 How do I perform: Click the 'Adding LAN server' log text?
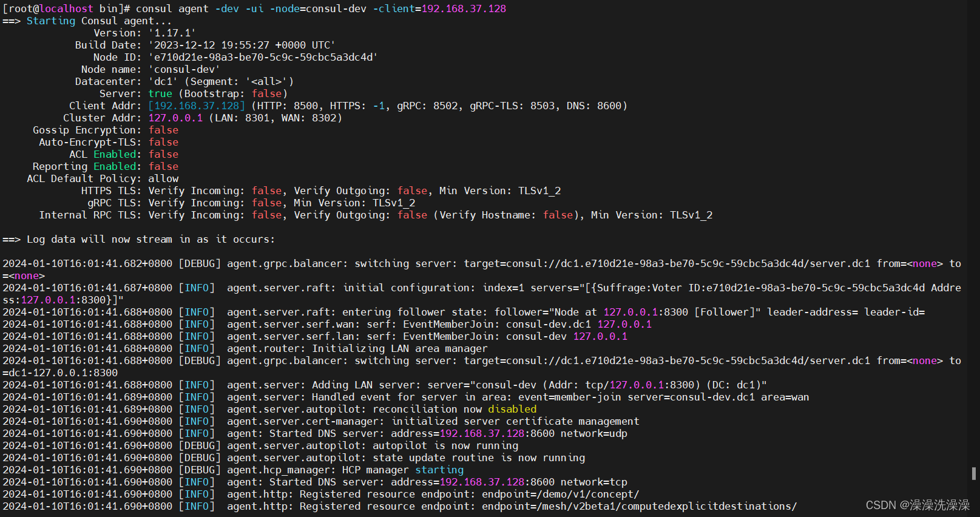[367, 385]
